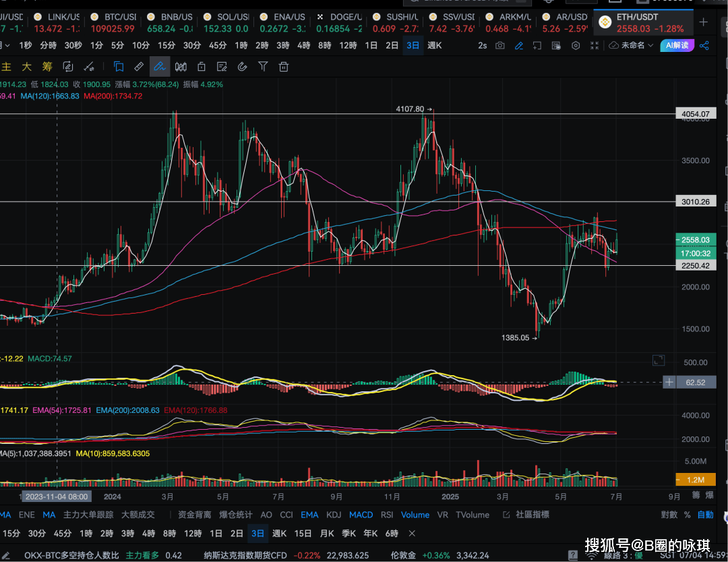The image size is (728, 562).
Task: Expand the 未命名 layout dropdown
Action: 650,45
